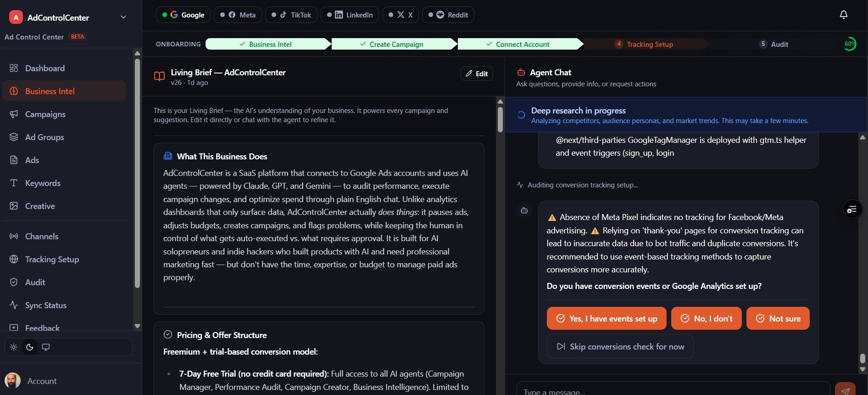This screenshot has height=395, width=868.
Task: Click the Deep research in progress spinner
Action: (521, 115)
